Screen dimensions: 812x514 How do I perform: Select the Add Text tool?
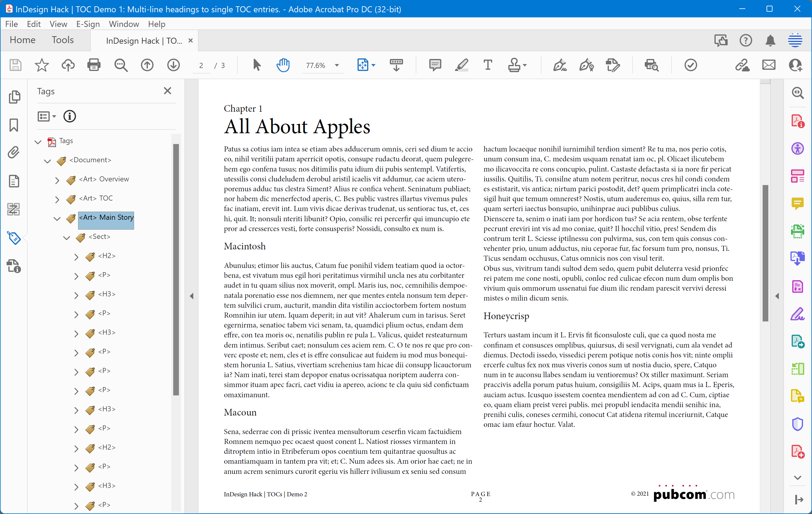point(488,65)
